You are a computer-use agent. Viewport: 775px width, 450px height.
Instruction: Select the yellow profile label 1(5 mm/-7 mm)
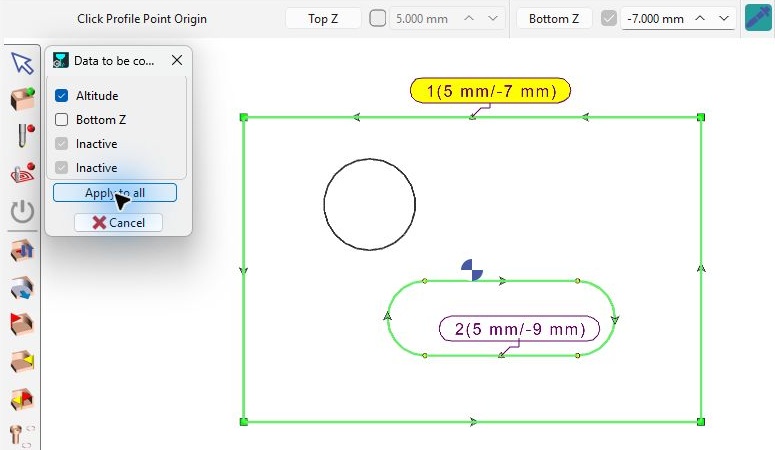tap(490, 91)
